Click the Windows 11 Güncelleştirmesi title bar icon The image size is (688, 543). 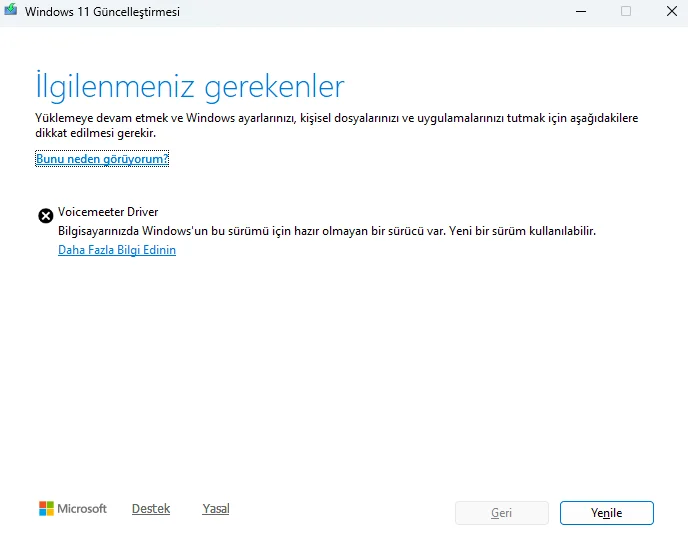pyautogui.click(x=11, y=11)
